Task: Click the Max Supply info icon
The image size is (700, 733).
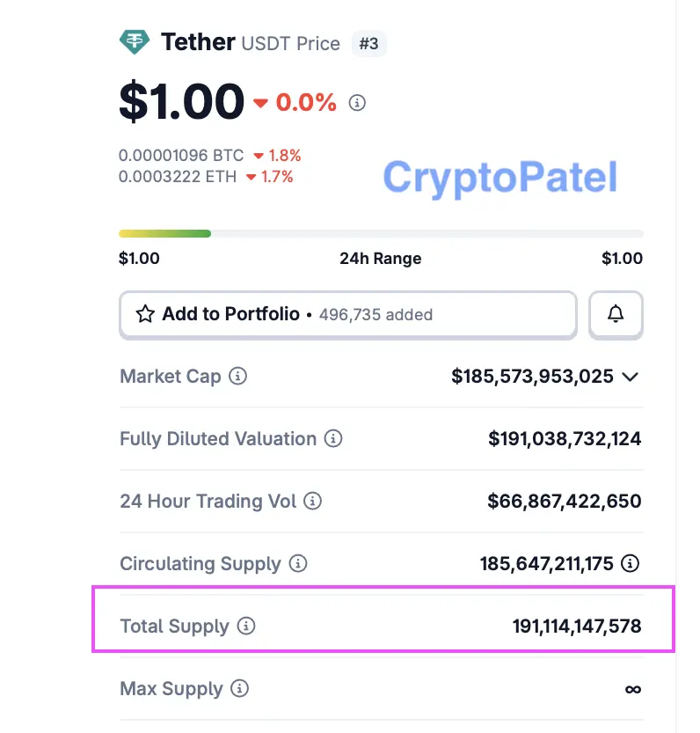Action: point(240,689)
